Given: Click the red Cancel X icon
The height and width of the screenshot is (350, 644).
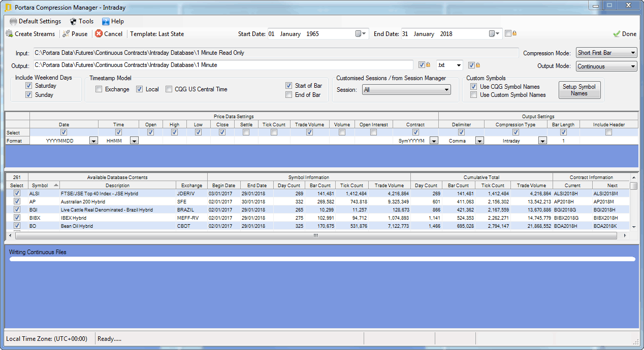Looking at the screenshot, I should point(99,34).
